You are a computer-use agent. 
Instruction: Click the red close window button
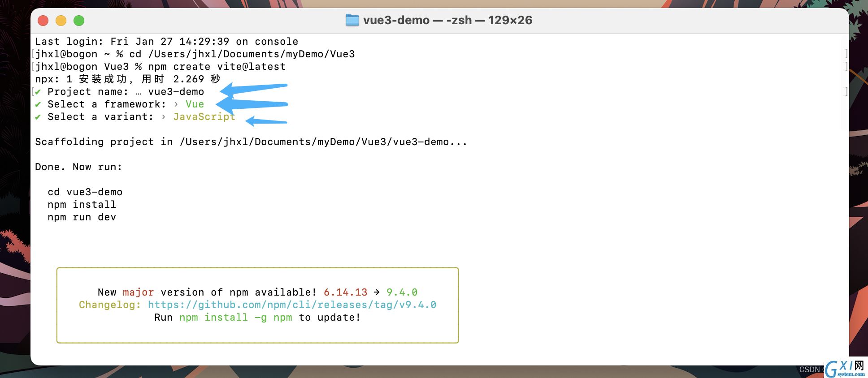[43, 21]
